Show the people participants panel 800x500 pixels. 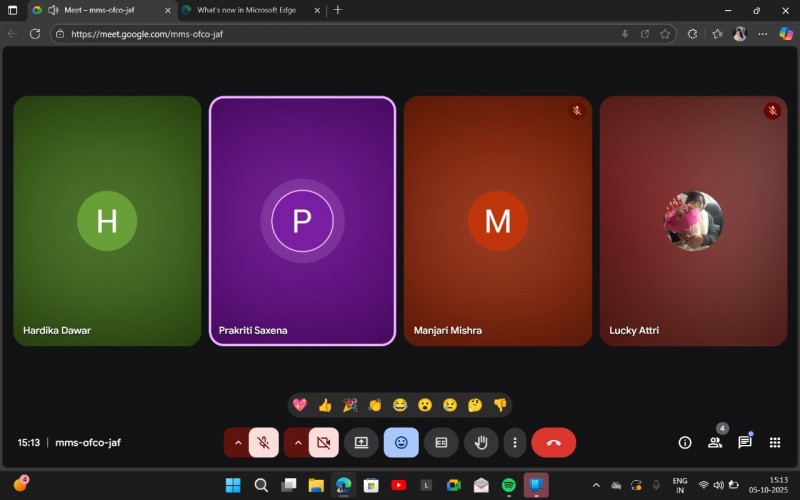click(715, 442)
